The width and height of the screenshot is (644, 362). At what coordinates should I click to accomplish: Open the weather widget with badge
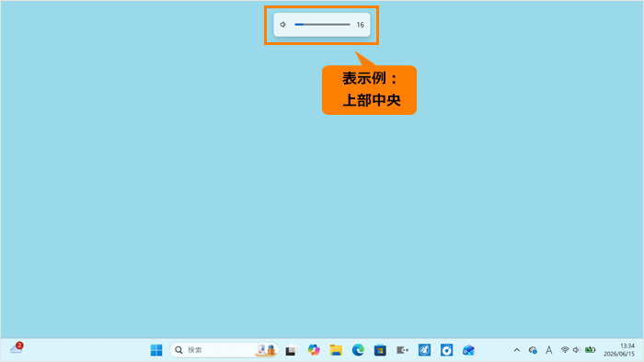click(17, 348)
